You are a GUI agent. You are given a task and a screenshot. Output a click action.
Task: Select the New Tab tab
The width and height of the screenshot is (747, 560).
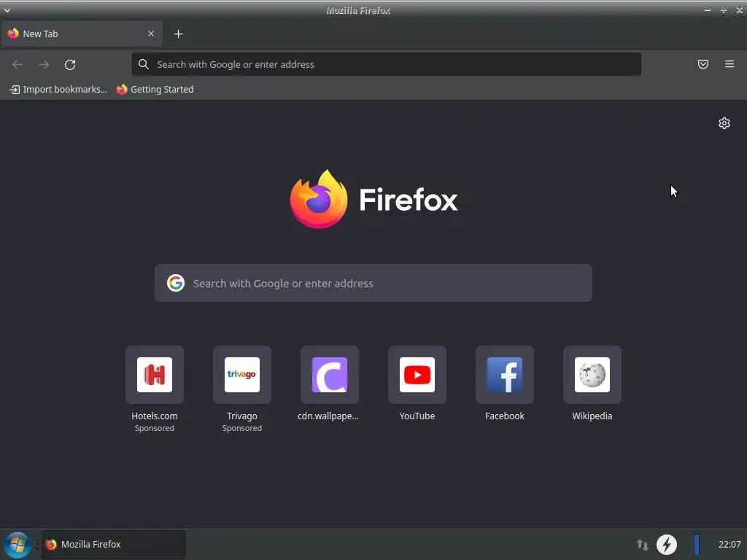(x=82, y=34)
